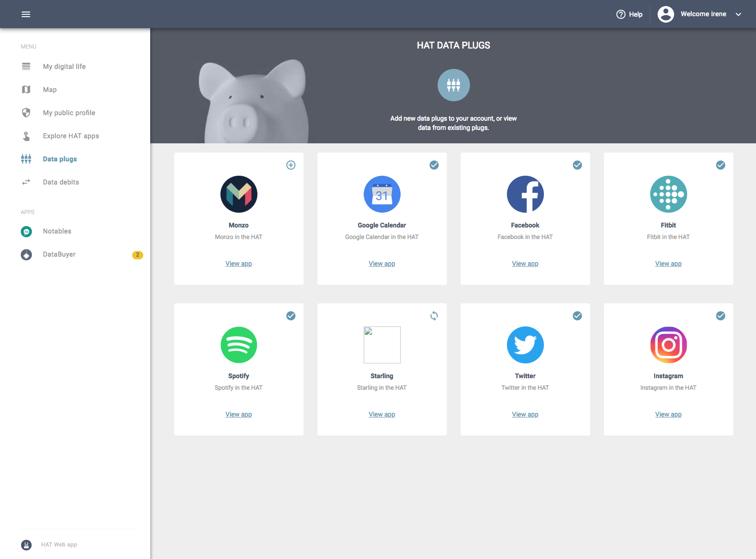Open the hamburger menu icon
The width and height of the screenshot is (756, 559).
coord(26,14)
